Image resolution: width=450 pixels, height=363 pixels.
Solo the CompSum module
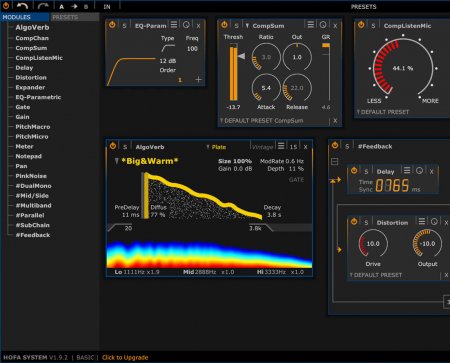236,26
